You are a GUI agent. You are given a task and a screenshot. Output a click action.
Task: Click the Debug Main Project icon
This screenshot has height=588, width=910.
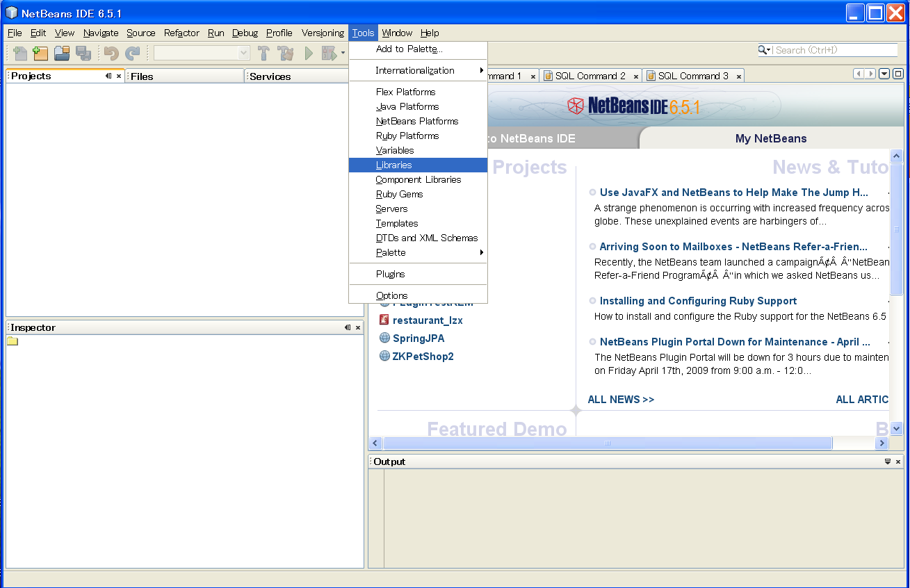click(x=329, y=53)
